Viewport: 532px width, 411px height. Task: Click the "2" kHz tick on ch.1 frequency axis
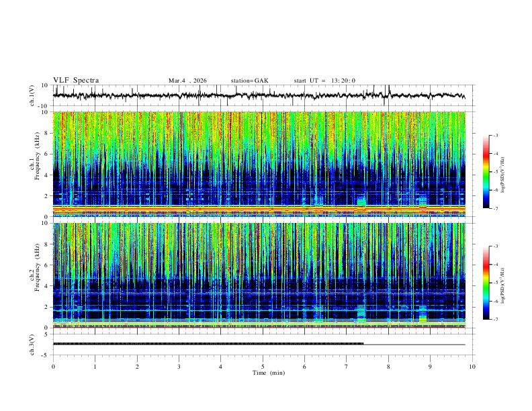tap(46, 195)
